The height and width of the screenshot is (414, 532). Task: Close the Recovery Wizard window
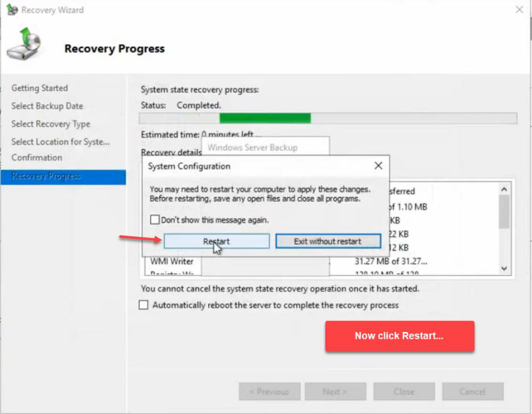(x=519, y=10)
